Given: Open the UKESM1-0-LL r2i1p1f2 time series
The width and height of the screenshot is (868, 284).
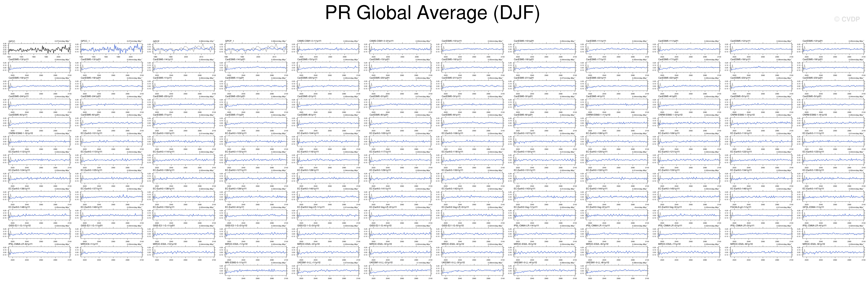Looking at the screenshot, I should point(400,270).
